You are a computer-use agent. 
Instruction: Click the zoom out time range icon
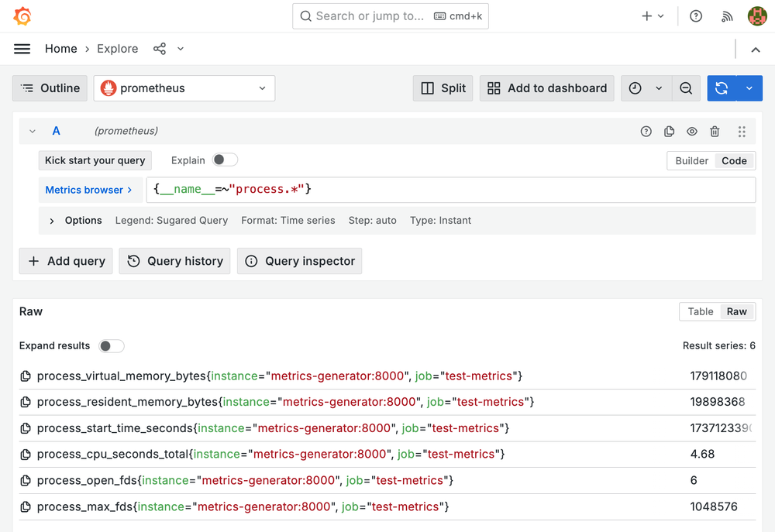(x=686, y=88)
